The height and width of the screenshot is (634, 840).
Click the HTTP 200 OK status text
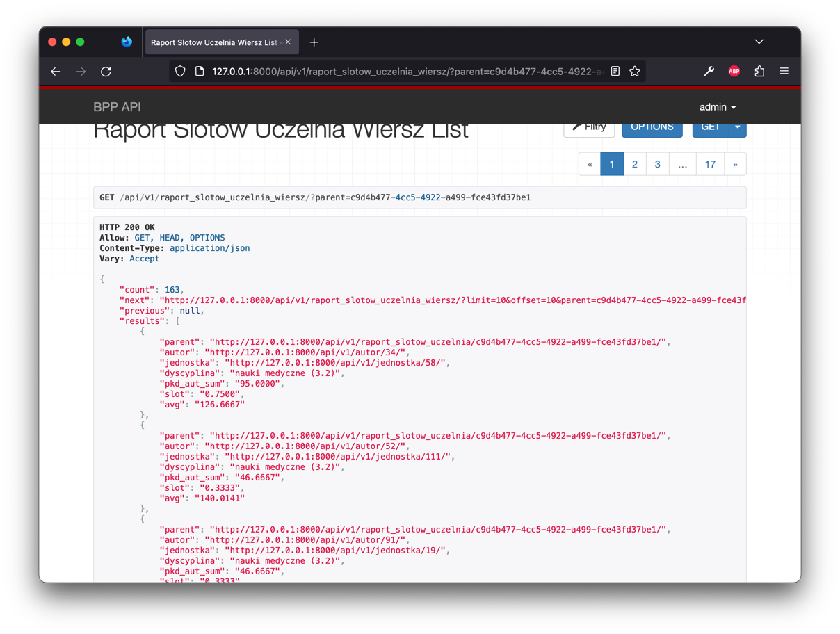pyautogui.click(x=127, y=227)
